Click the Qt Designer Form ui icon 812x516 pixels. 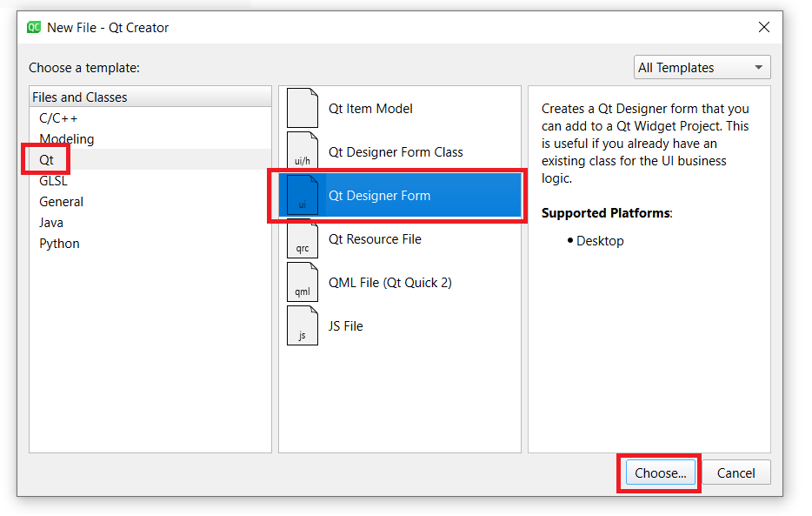point(303,196)
